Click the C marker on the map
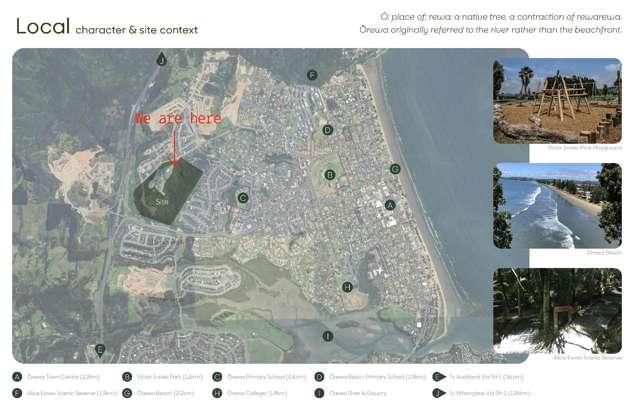The width and height of the screenshot is (639, 404). point(242,198)
